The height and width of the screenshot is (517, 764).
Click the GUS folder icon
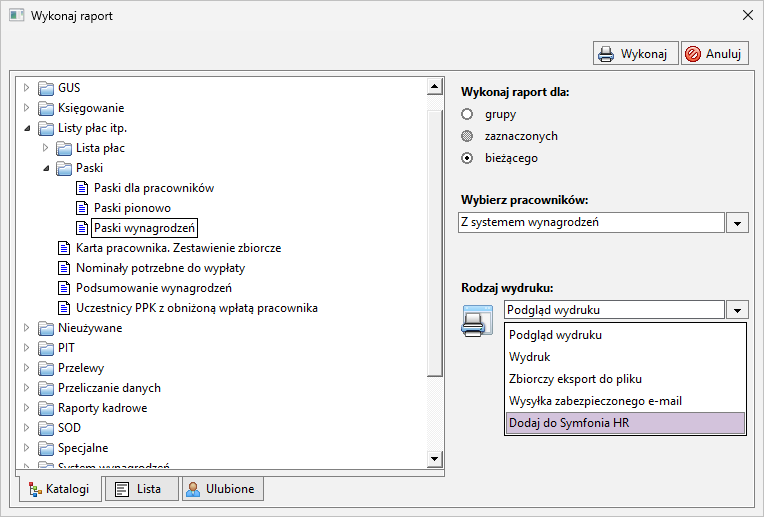point(46,88)
